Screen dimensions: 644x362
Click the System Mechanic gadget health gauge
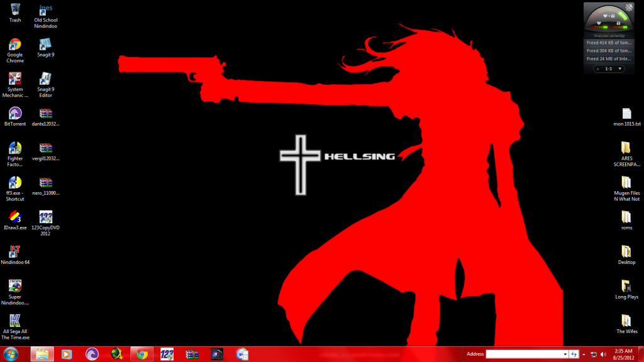click(x=609, y=19)
